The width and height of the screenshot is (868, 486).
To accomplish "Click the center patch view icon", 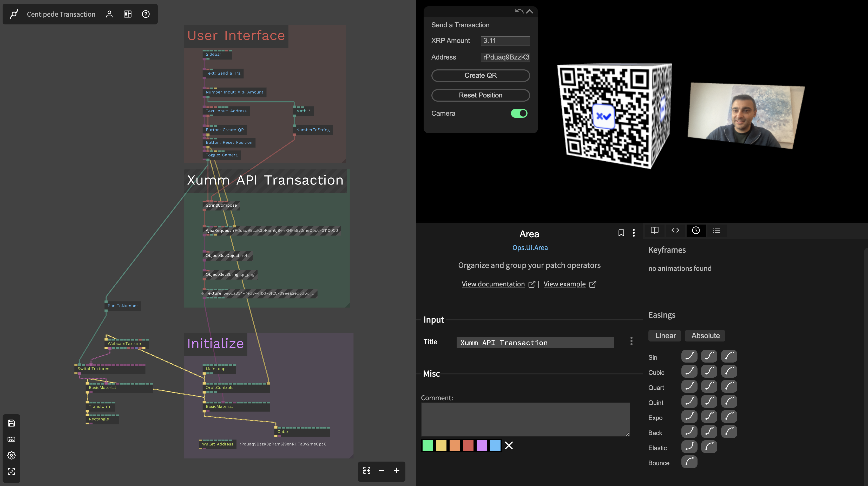I will [x=367, y=470].
